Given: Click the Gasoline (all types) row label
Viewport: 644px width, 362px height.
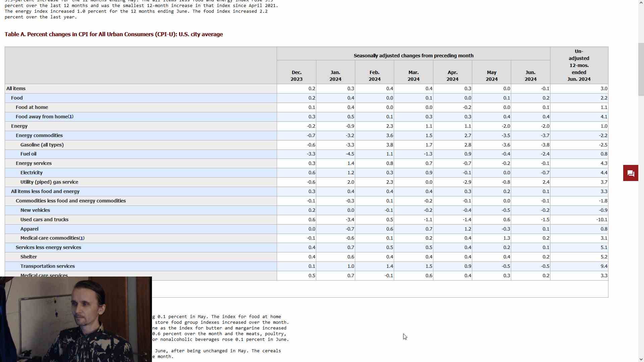Looking at the screenshot, I should [42, 145].
